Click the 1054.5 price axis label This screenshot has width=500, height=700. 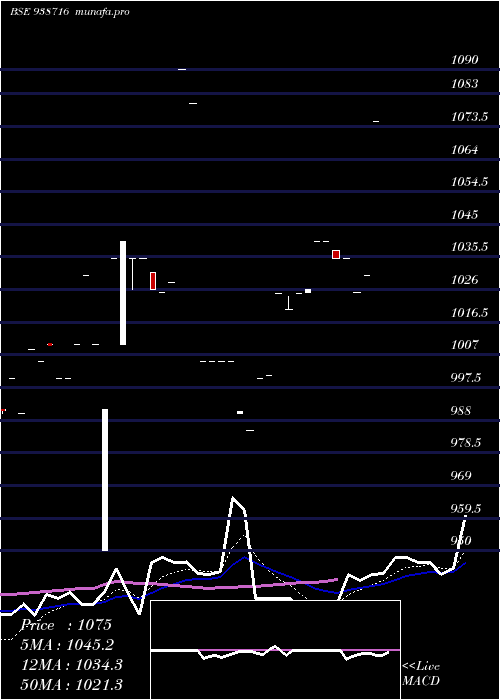[469, 182]
